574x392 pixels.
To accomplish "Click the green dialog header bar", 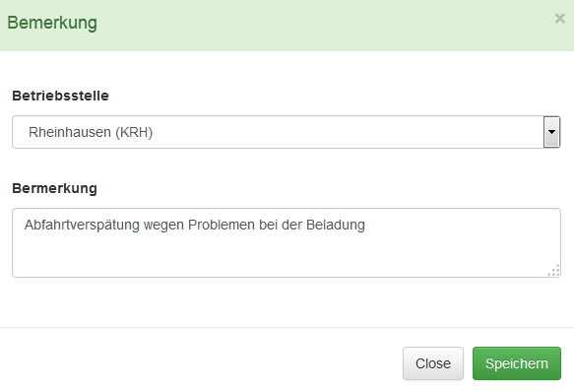I will [287, 26].
